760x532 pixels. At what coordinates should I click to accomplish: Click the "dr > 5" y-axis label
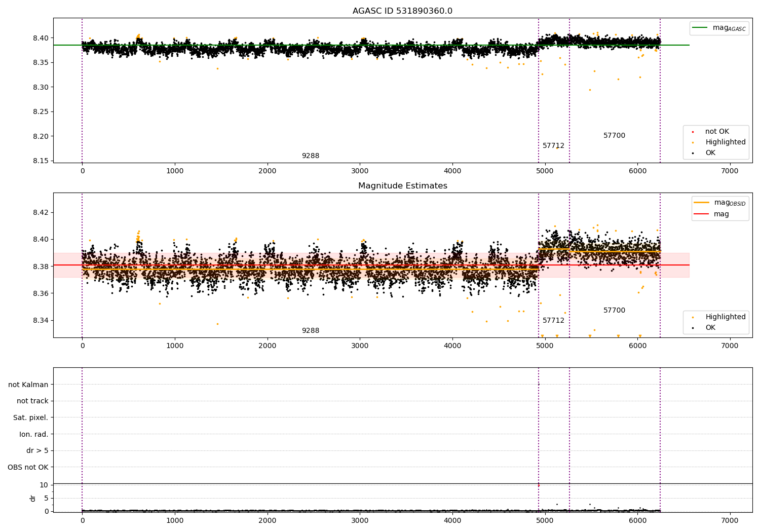tap(37, 451)
